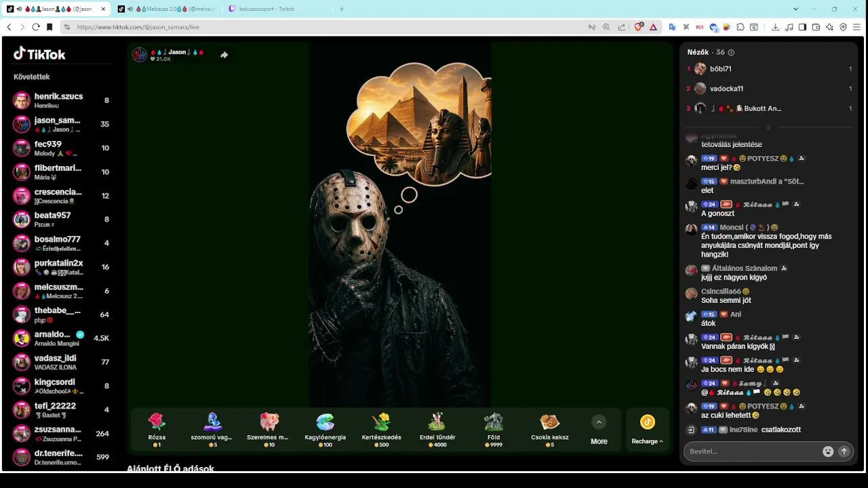The image size is (868, 488).
Task: Open the Brave Rewards triangle icon
Action: click(x=653, y=27)
